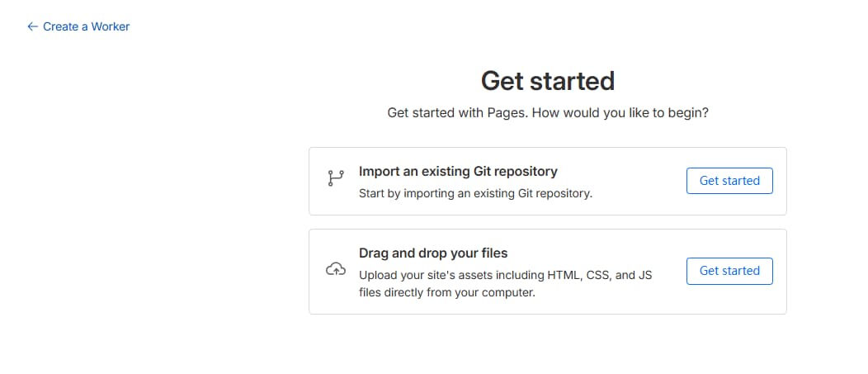Click the back arrow icon

click(x=33, y=26)
